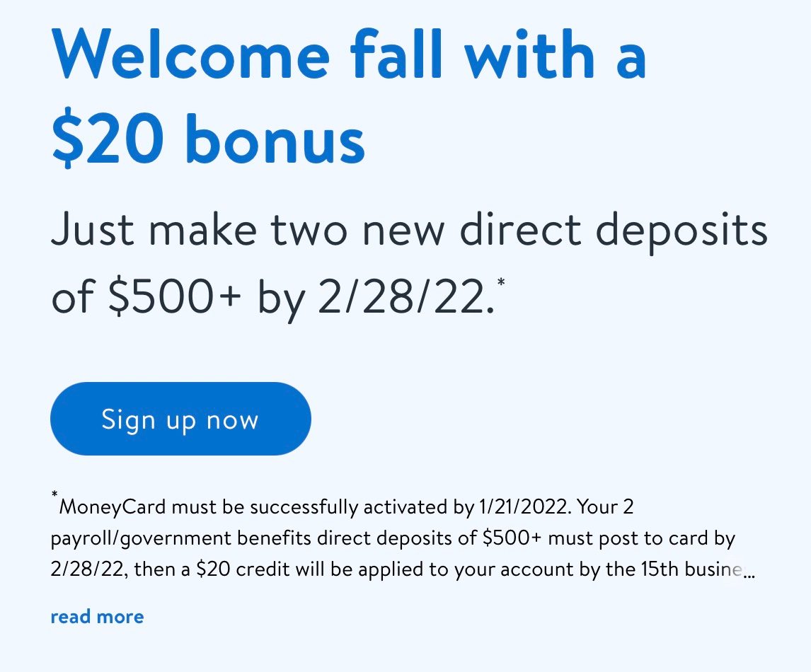Click the rounded blue signup pill button
811x672 pixels.
pos(180,419)
